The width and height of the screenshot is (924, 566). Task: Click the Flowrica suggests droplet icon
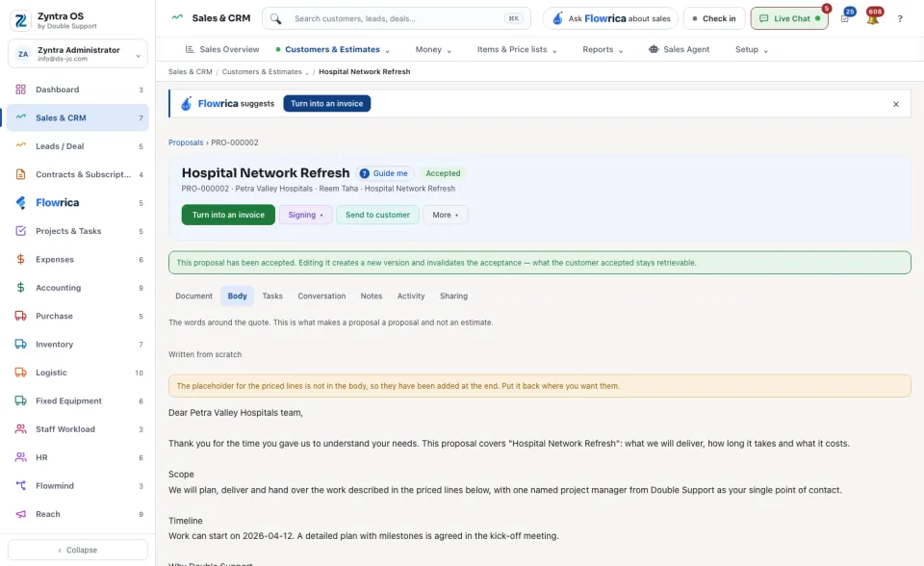coord(186,104)
